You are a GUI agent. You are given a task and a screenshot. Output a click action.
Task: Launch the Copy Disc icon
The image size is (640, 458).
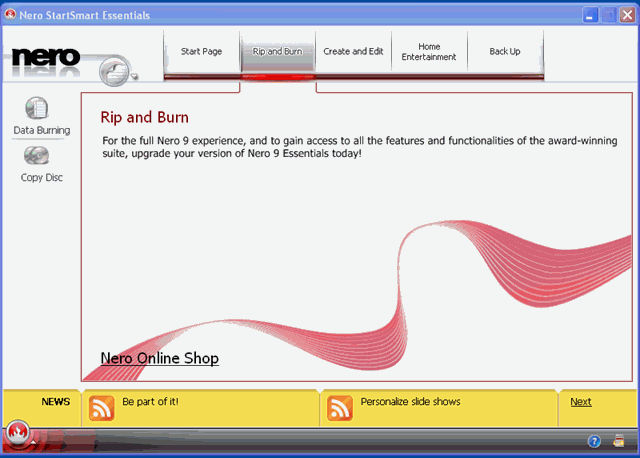(x=36, y=156)
